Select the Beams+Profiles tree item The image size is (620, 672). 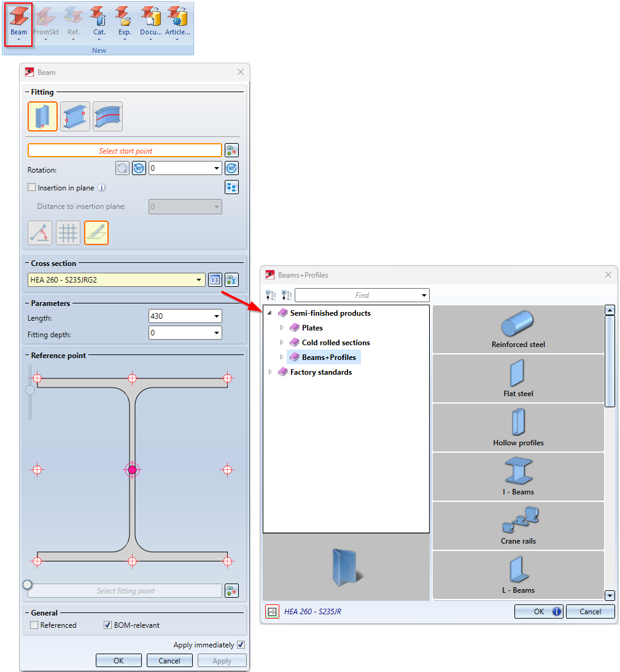324,357
